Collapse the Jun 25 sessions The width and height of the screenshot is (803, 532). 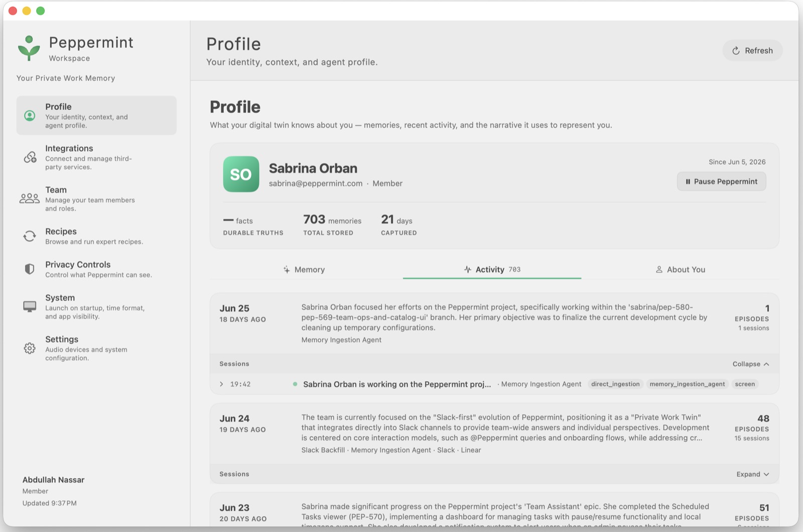(751, 364)
